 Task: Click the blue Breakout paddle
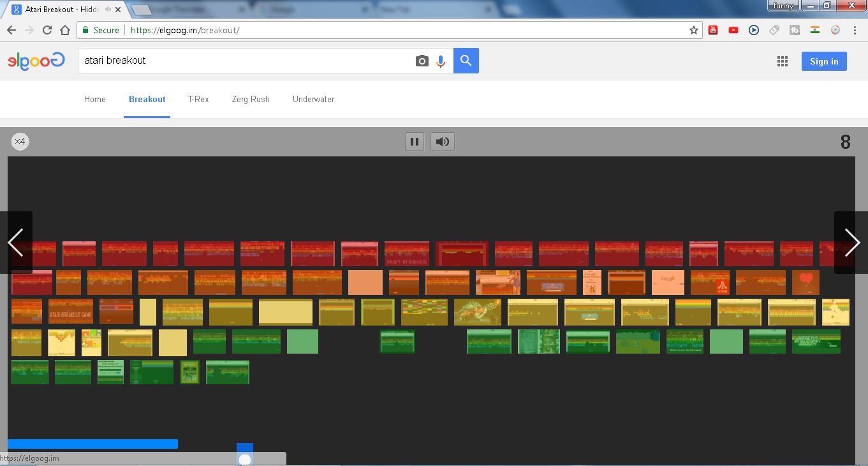coord(92,444)
